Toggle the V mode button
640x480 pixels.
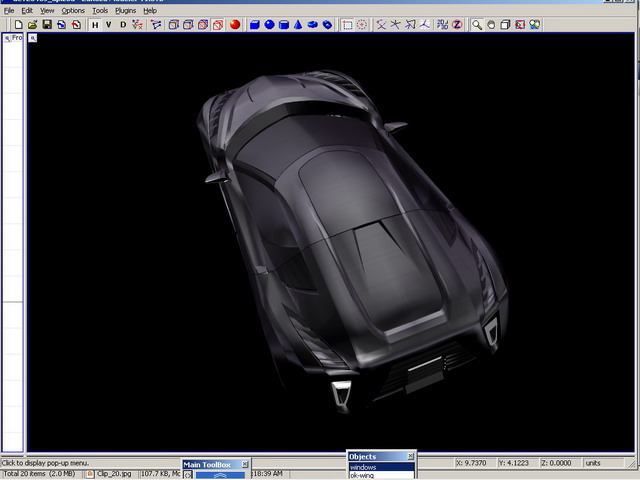pos(109,24)
